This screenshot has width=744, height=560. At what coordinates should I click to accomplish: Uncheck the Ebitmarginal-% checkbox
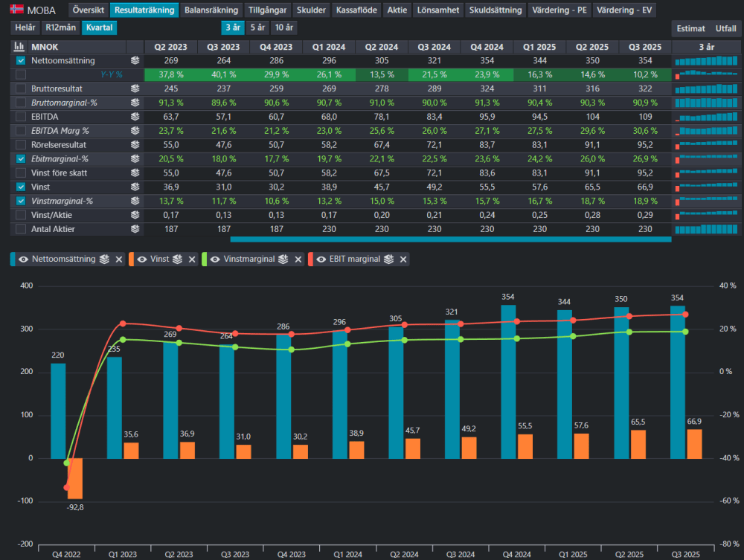21,159
